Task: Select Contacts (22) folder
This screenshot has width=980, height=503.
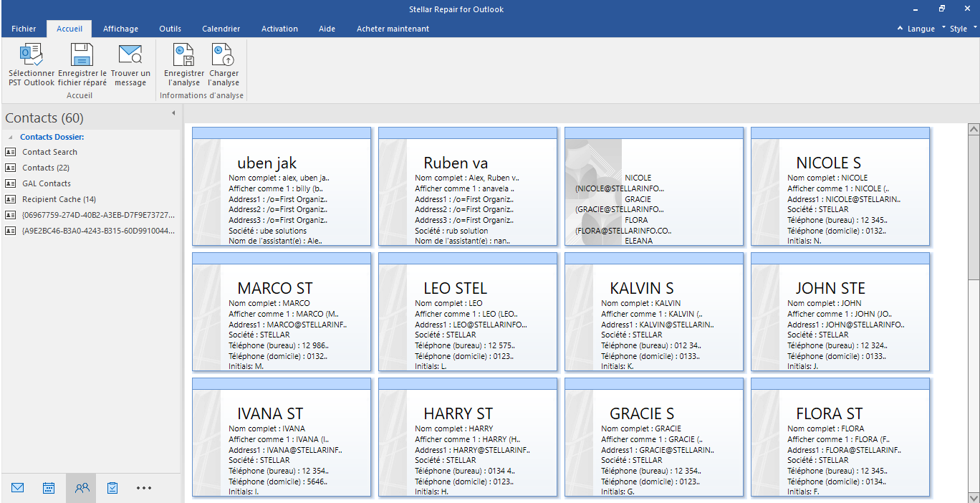Action: pos(46,168)
